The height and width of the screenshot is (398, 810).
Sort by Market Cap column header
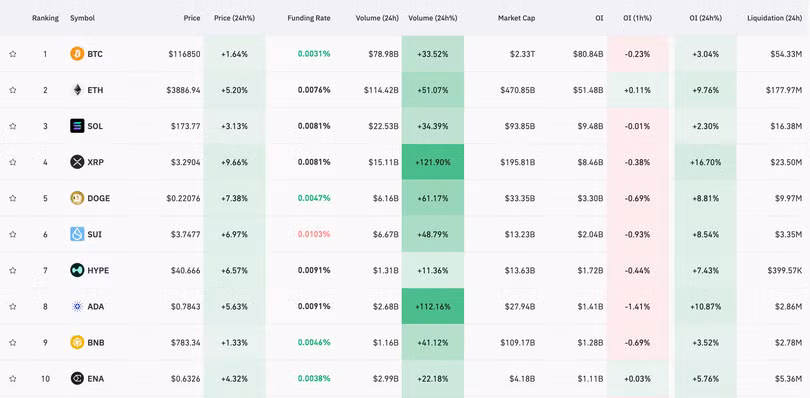click(517, 18)
